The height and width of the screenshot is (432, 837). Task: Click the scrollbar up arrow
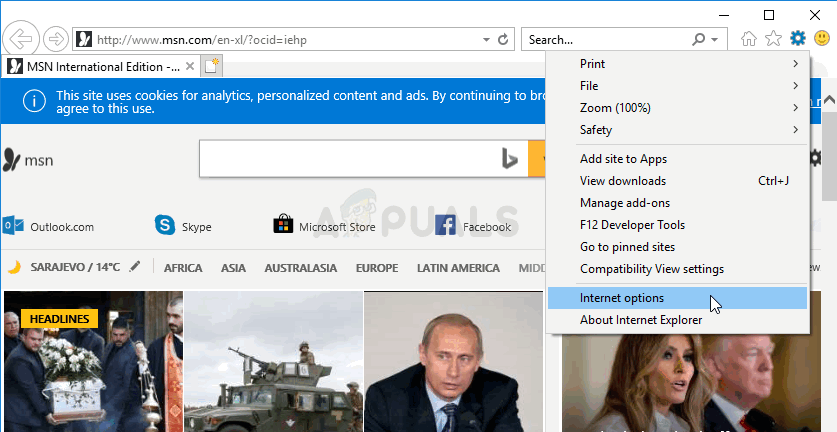click(829, 99)
